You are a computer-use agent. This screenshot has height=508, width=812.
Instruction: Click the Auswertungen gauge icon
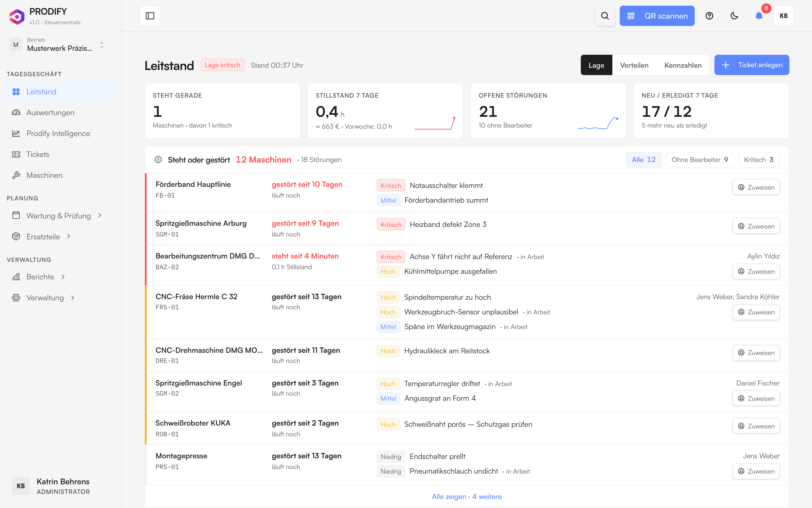click(16, 113)
